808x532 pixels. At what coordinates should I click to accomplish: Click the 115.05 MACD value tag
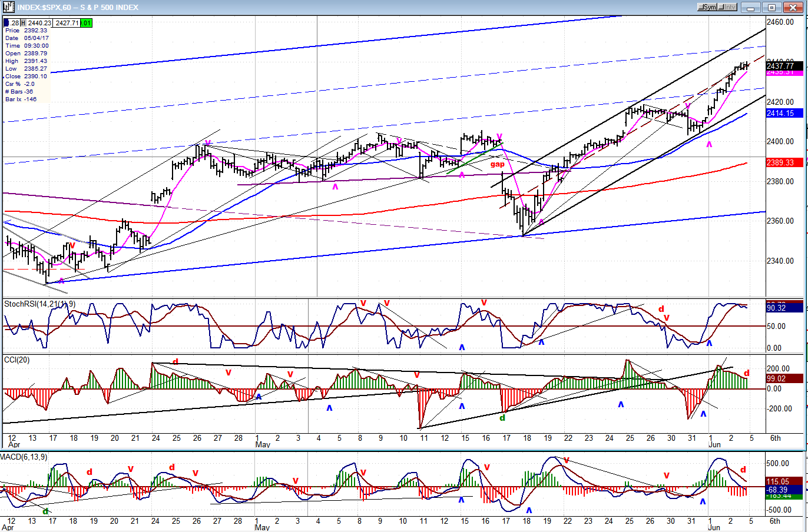pyautogui.click(x=784, y=481)
